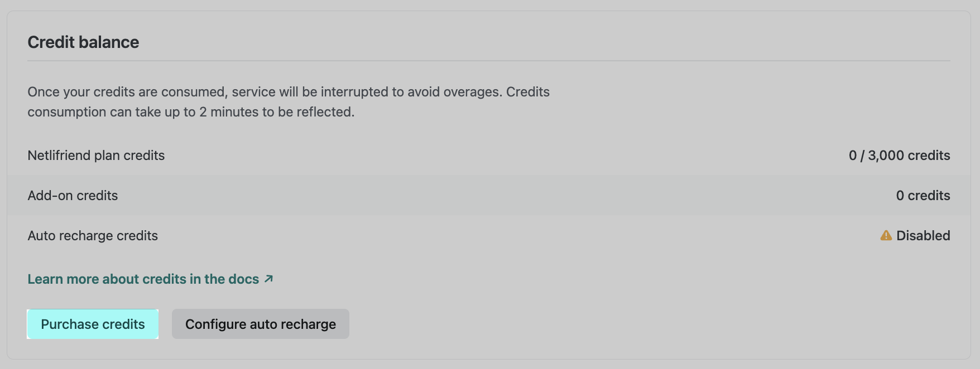
Task: Click the Disabled status label
Action: (x=924, y=235)
